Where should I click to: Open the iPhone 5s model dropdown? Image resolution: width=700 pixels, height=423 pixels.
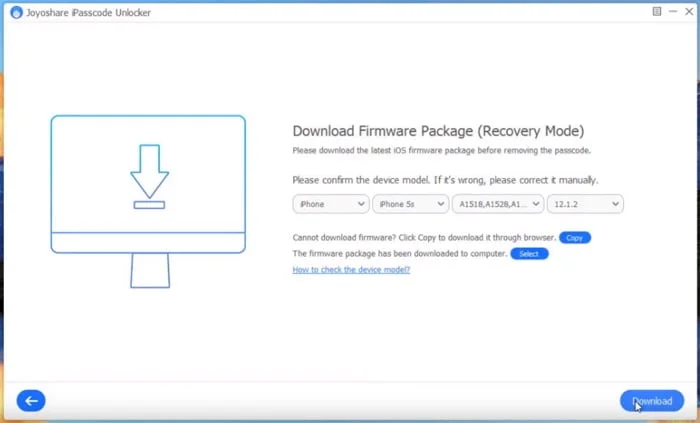pos(410,204)
